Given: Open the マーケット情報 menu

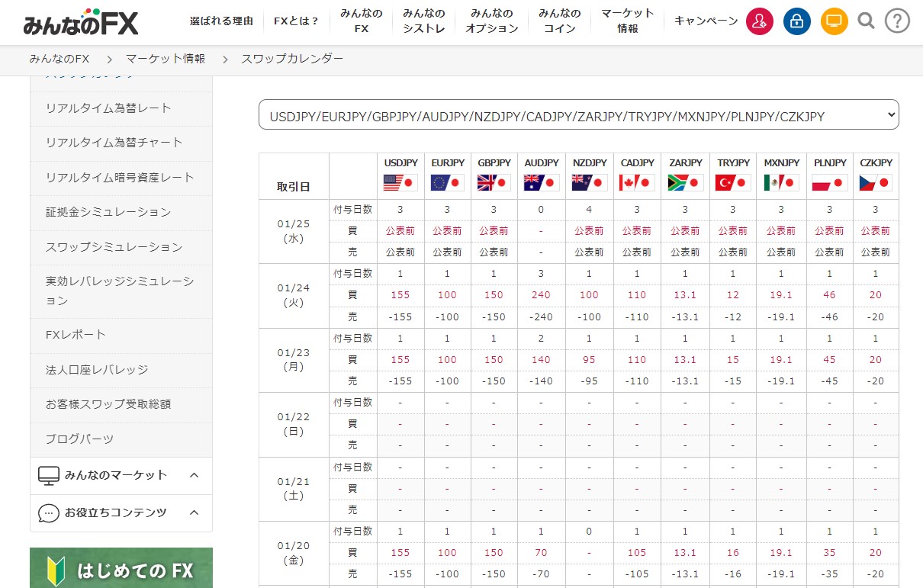Looking at the screenshot, I should click(627, 21).
